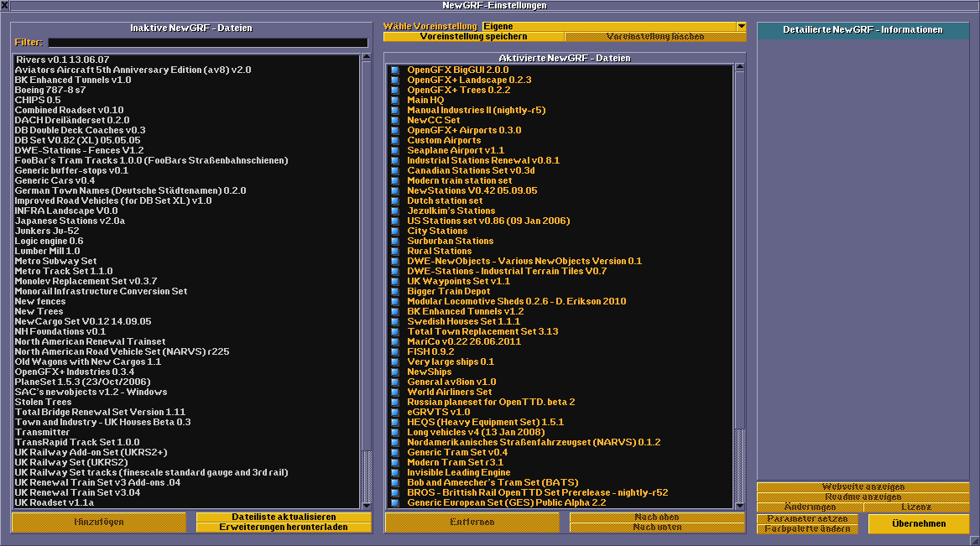
Task: Move a NewGRF down with Nach unten
Action: tap(656, 527)
